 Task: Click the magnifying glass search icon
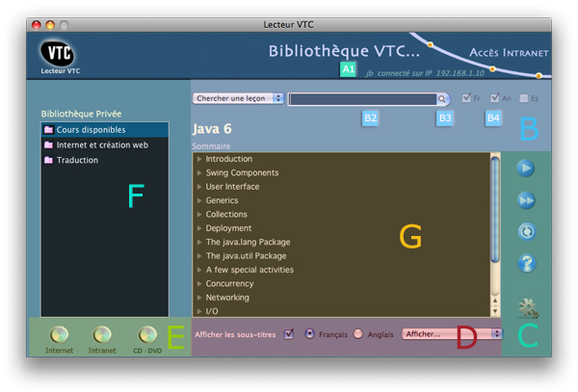pyautogui.click(x=442, y=99)
